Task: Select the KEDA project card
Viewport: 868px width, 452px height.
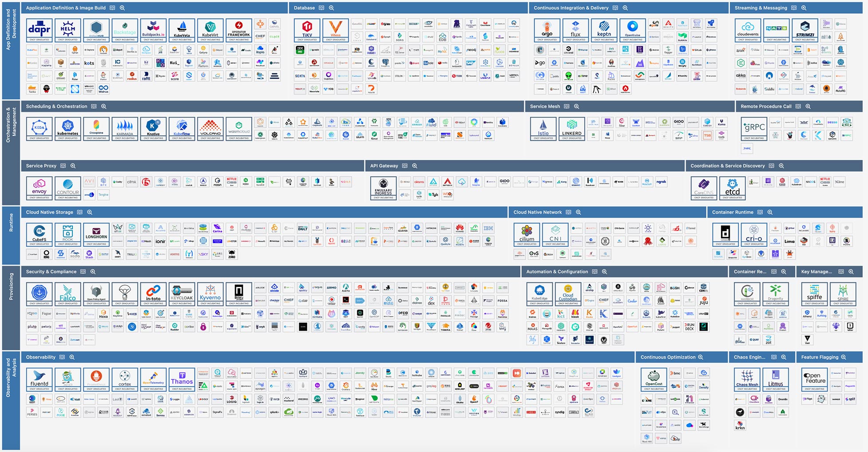Action: point(40,129)
